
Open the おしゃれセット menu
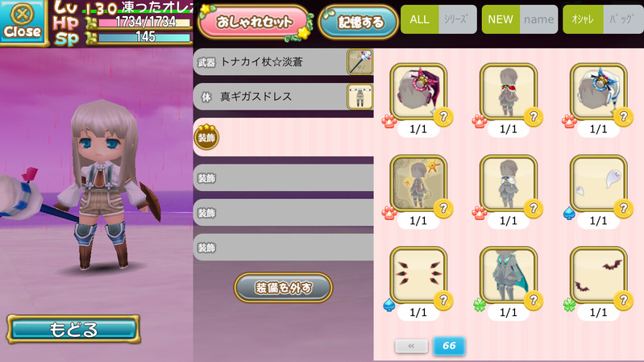click(x=255, y=23)
